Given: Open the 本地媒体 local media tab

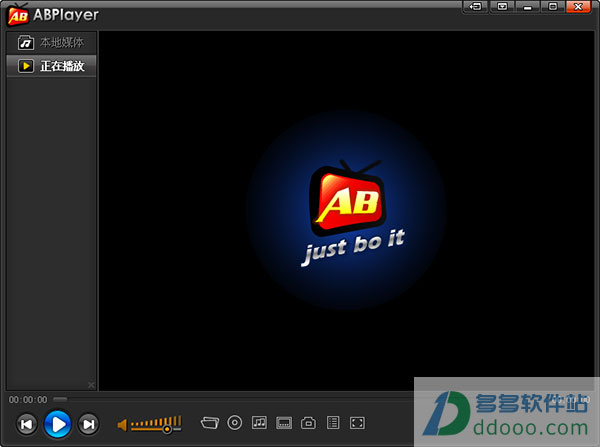Looking at the screenshot, I should [51, 42].
